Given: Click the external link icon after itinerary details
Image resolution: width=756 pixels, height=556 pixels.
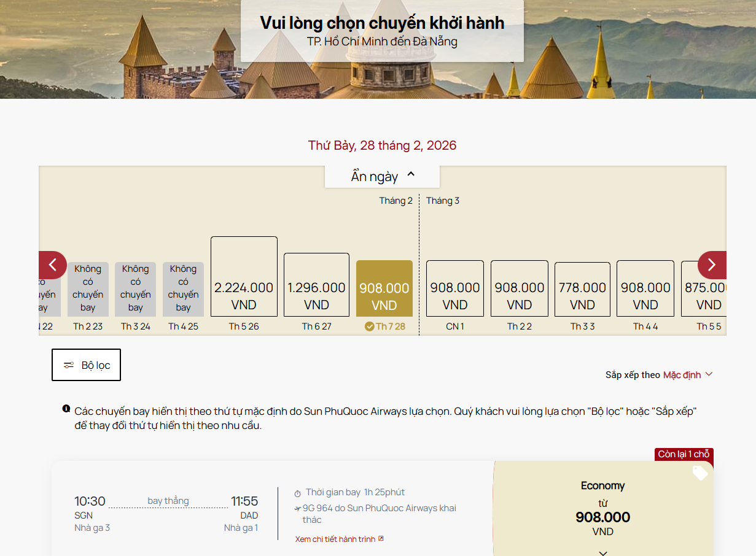Looking at the screenshot, I should 381,539.
